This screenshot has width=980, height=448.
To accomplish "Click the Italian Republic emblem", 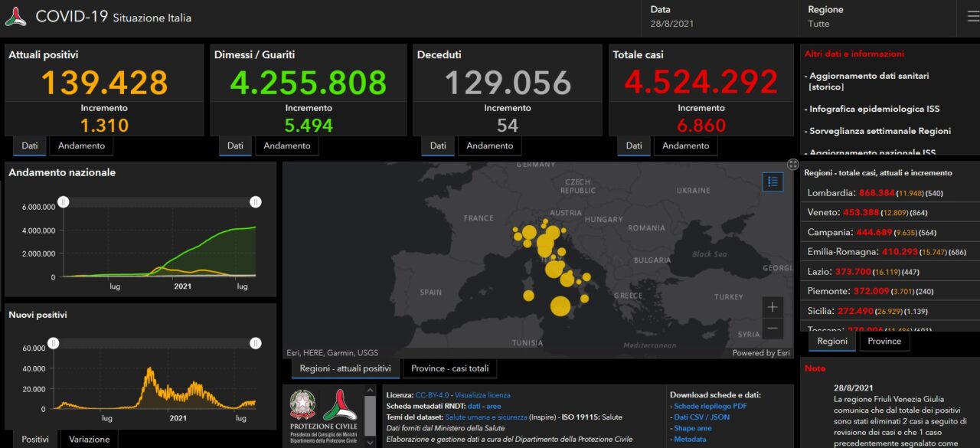I will [302, 406].
